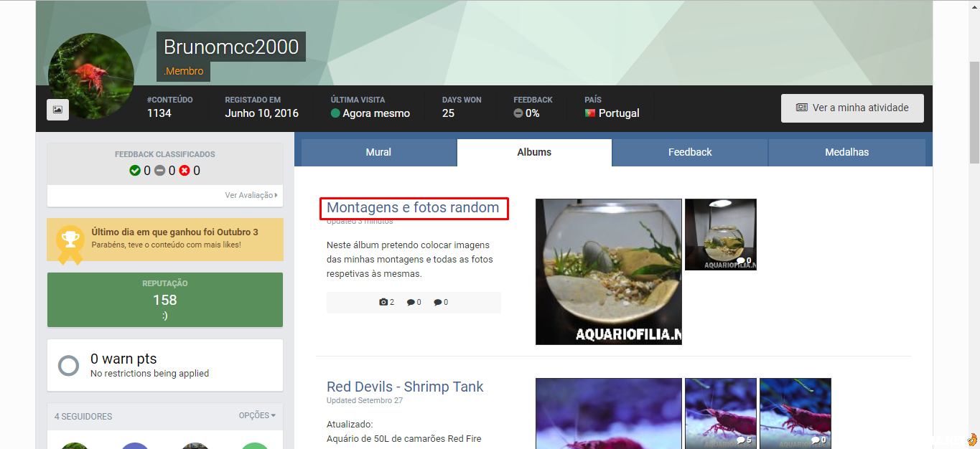Click the Days Won value 25

click(449, 113)
